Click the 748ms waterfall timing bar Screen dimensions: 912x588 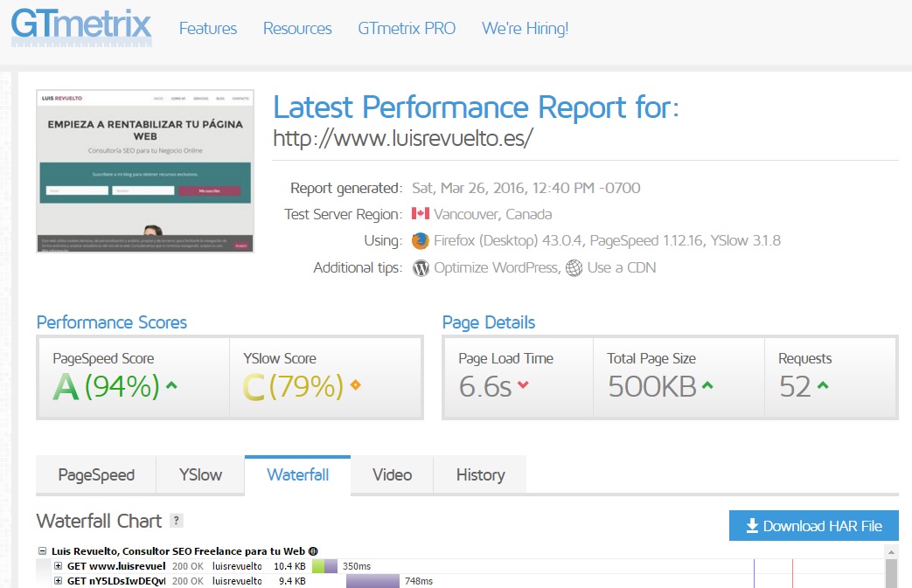click(x=372, y=580)
